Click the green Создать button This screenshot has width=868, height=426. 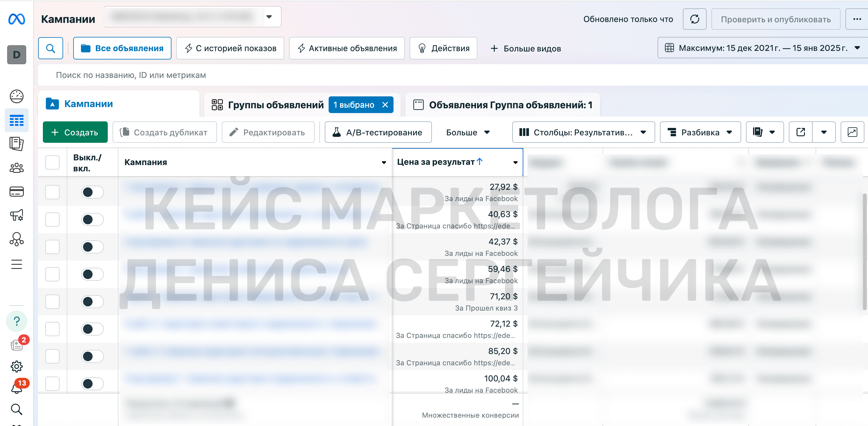[75, 132]
